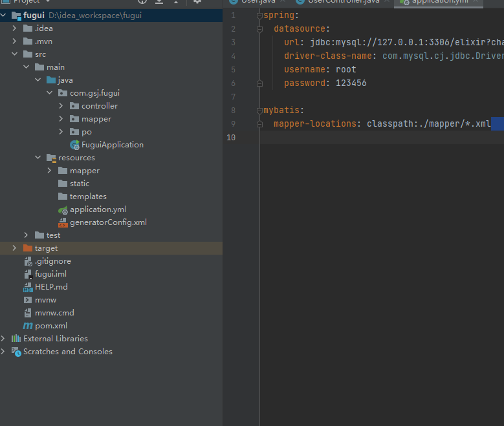This screenshot has width=504, height=426.
Task: Click the orange target folder icon
Action: [28, 248]
